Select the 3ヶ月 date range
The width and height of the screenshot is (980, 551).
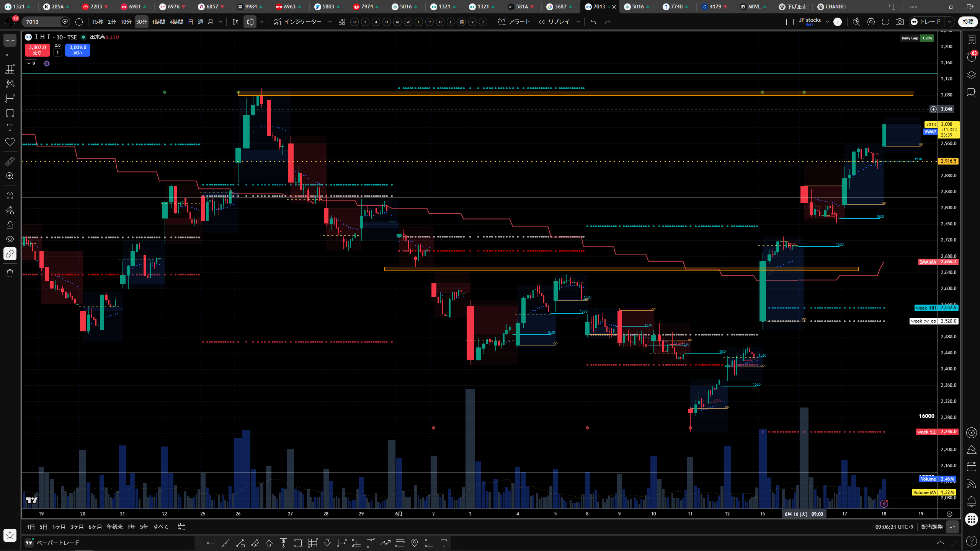pos(77,527)
